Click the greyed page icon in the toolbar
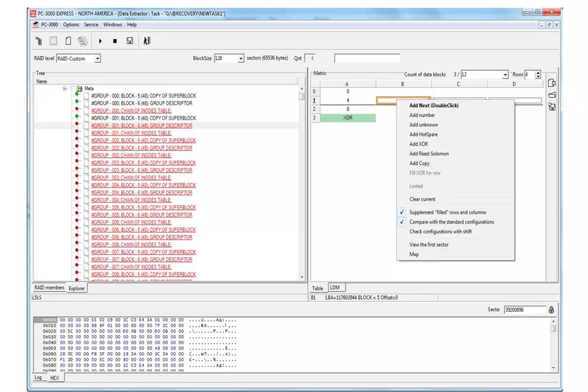588x392 pixels. pos(54,41)
